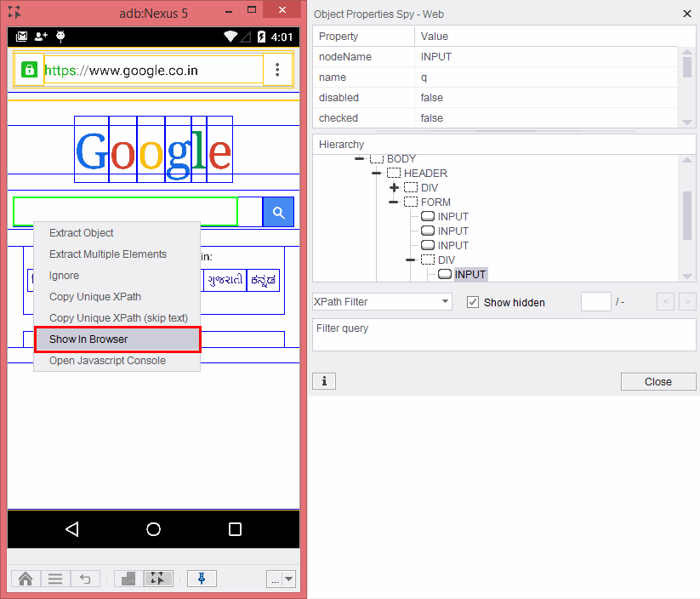Expand the DIV node under HEADER
The width and height of the screenshot is (700, 599).
click(394, 187)
